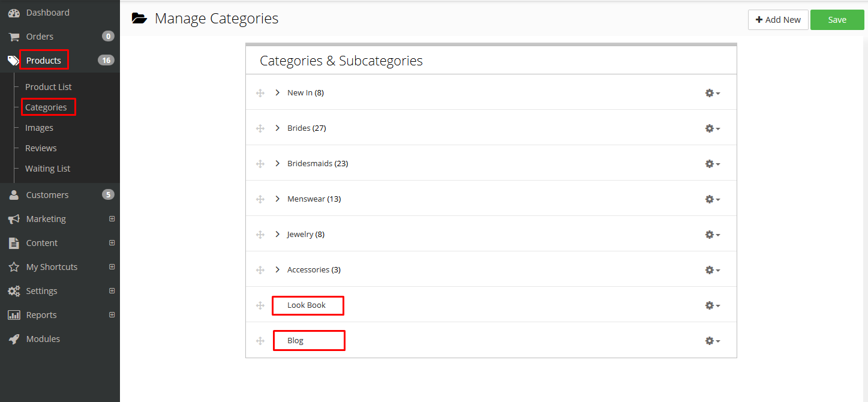Click the move handle next to Blog
Viewport: 868px width, 402px height.
click(x=260, y=341)
